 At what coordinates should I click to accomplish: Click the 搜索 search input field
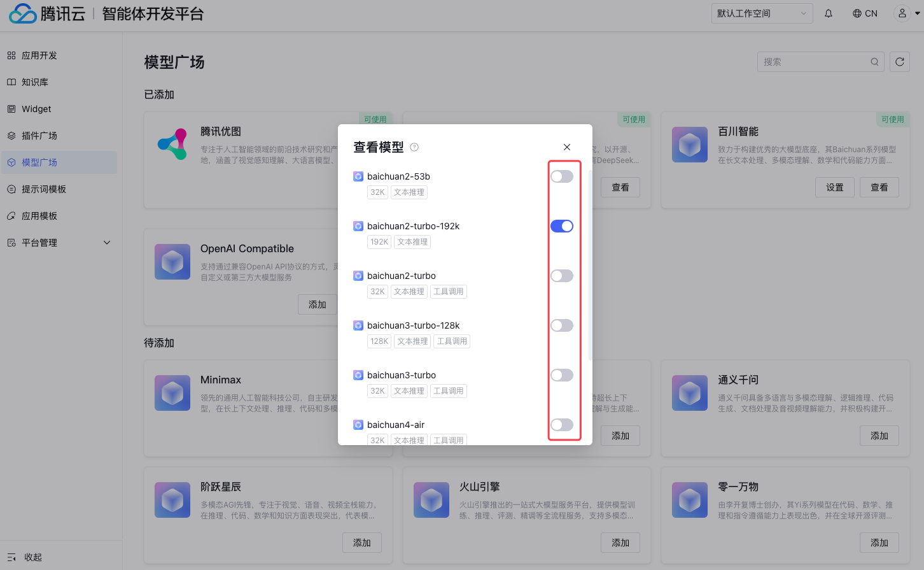821,62
